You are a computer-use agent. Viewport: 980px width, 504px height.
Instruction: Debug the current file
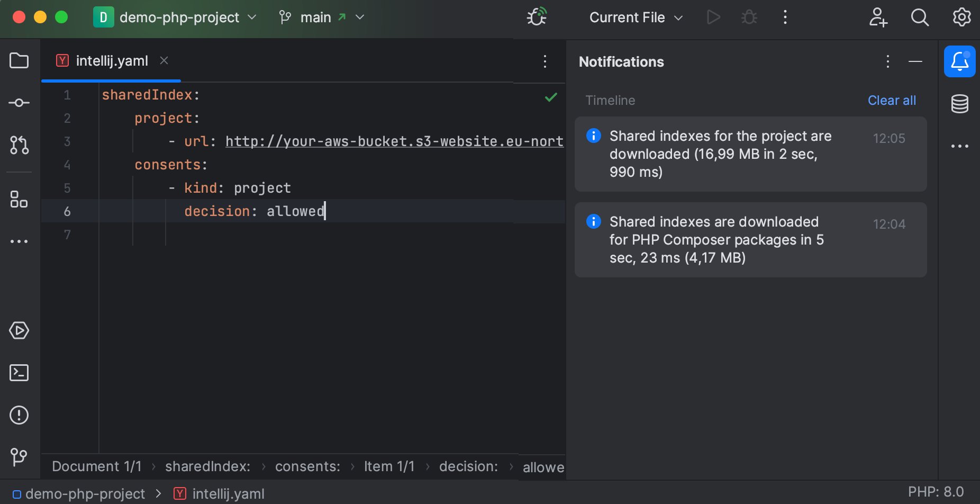coord(749,17)
